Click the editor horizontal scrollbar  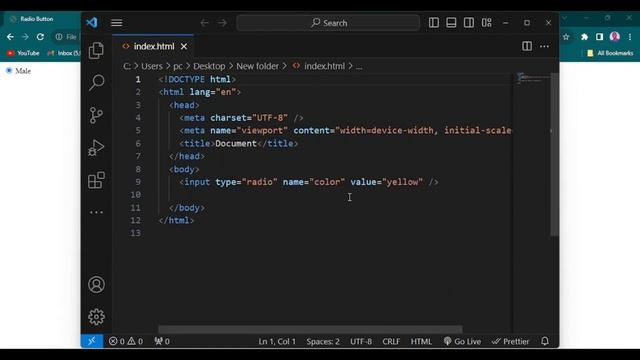tap(310, 329)
